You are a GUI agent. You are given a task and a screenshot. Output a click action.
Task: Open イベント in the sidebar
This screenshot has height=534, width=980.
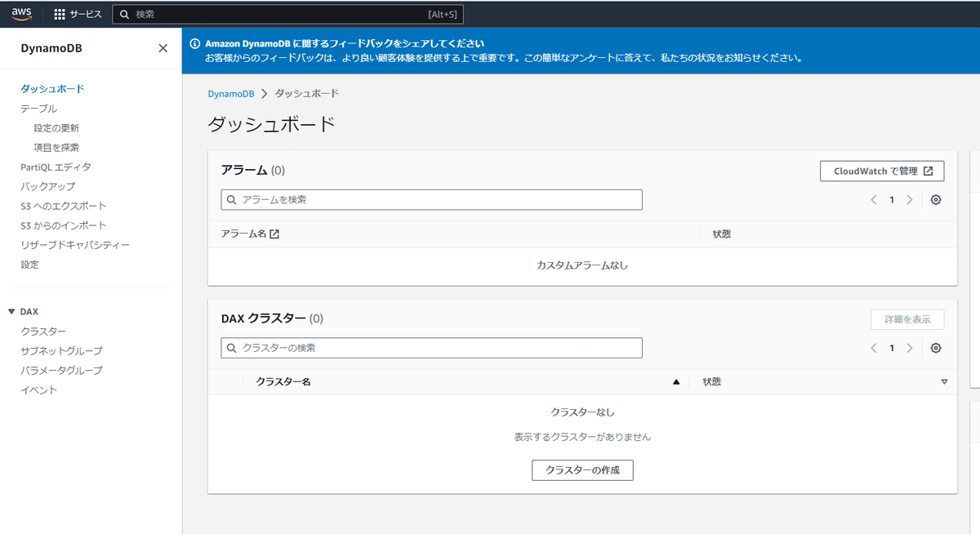pos(39,390)
